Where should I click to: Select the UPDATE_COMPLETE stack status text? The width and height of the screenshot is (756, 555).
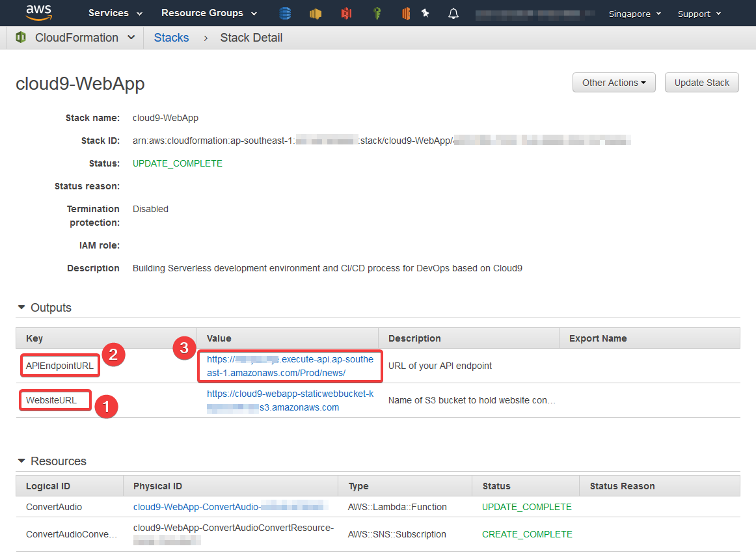(x=178, y=163)
